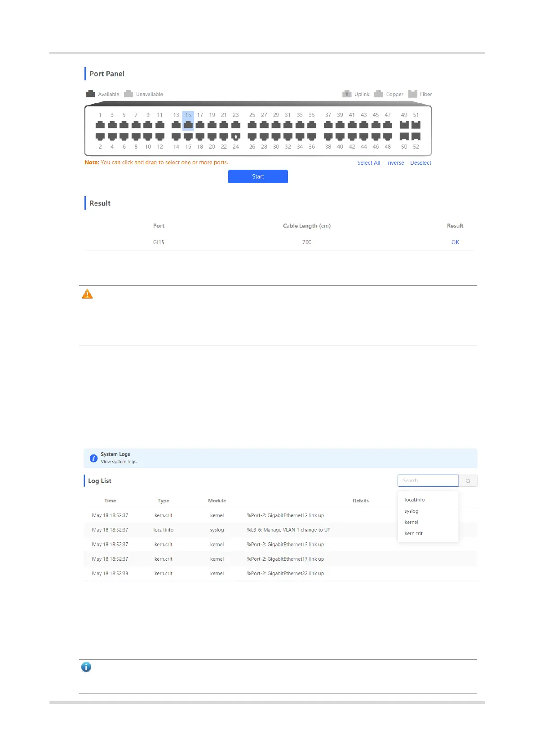Select port 47 icon
The height and width of the screenshot is (756, 535).
click(388, 124)
